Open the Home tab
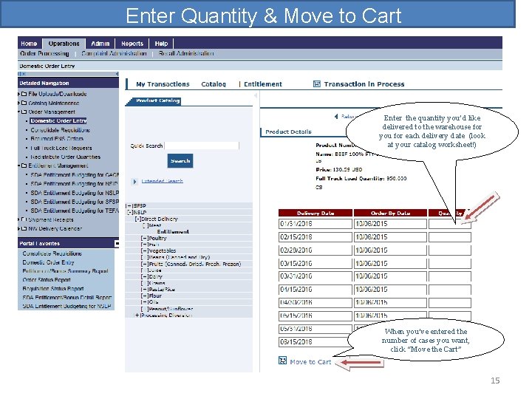This screenshot has height=399, width=532. [x=29, y=44]
